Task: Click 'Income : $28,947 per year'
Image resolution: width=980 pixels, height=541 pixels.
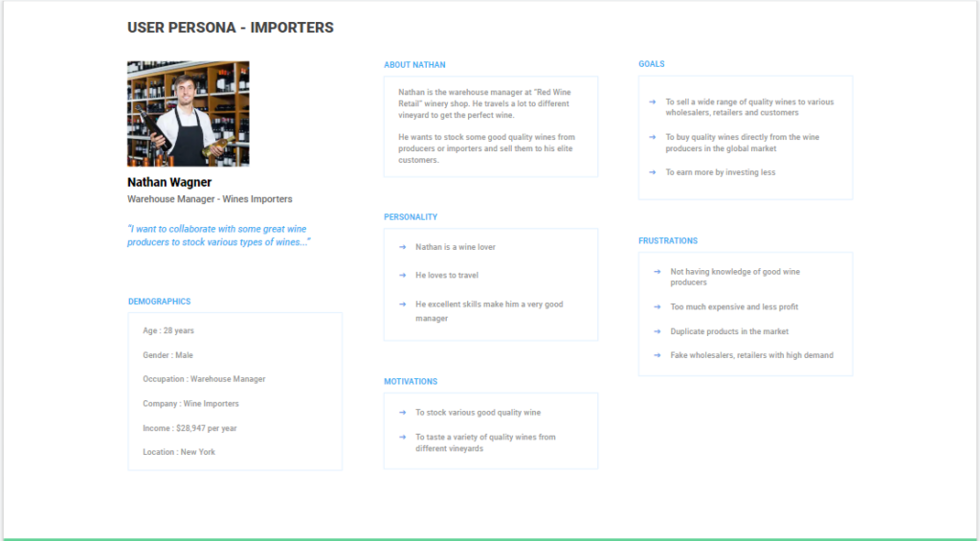Action: [189, 428]
